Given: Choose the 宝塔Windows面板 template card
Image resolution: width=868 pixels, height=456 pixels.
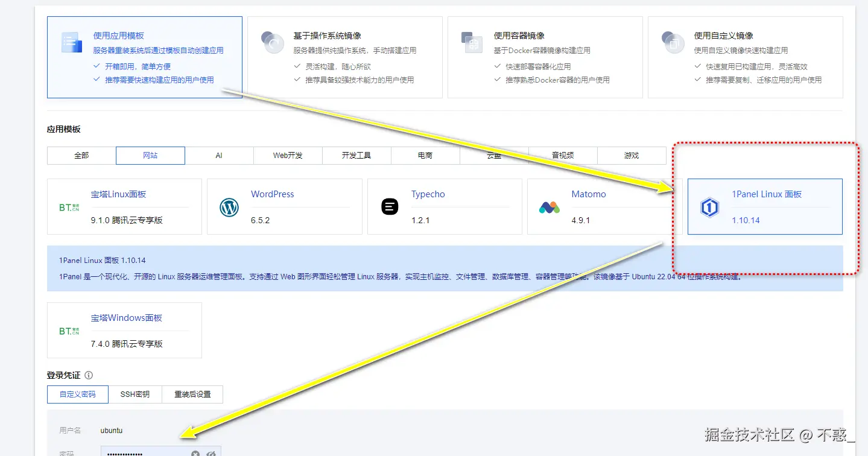Looking at the screenshot, I should pyautogui.click(x=124, y=330).
